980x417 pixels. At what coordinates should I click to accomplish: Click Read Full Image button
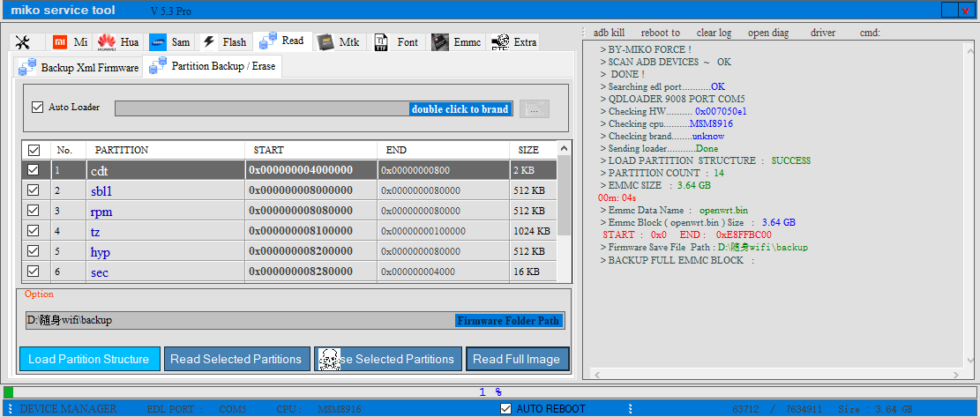coord(517,359)
